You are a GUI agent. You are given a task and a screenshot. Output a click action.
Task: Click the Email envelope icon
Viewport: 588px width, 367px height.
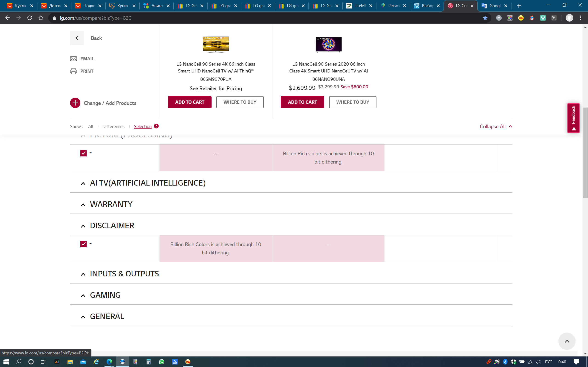tap(73, 59)
